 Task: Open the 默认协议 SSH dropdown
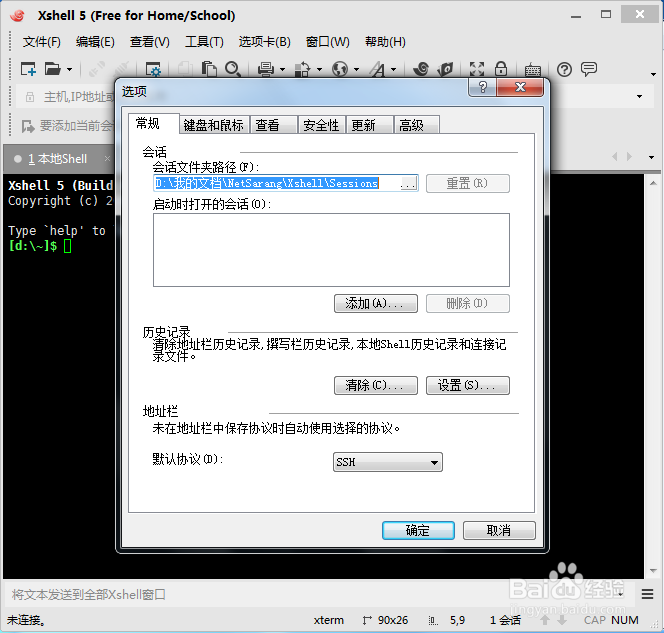tap(387, 462)
